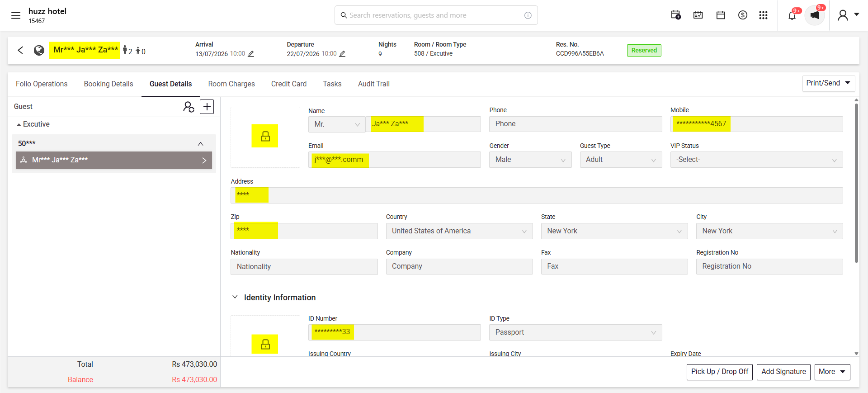Viewport: 868px width, 393px height.
Task: Open the announcements megaphone
Action: point(815,15)
